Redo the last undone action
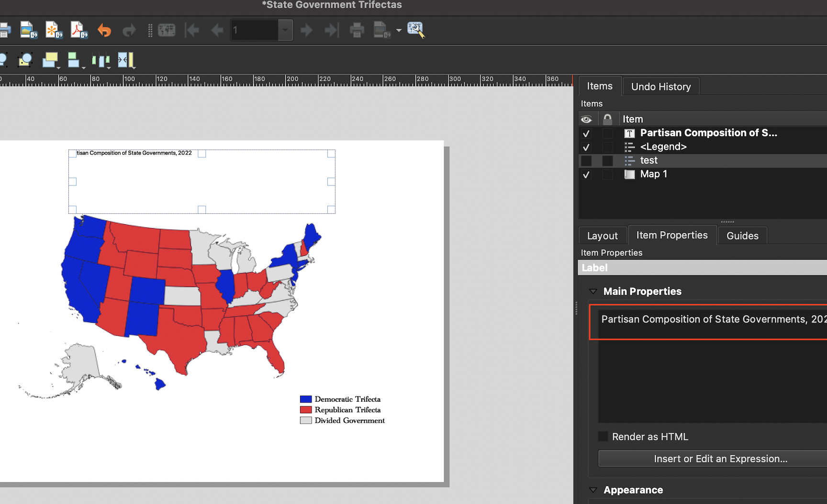The image size is (827, 504). tap(129, 30)
